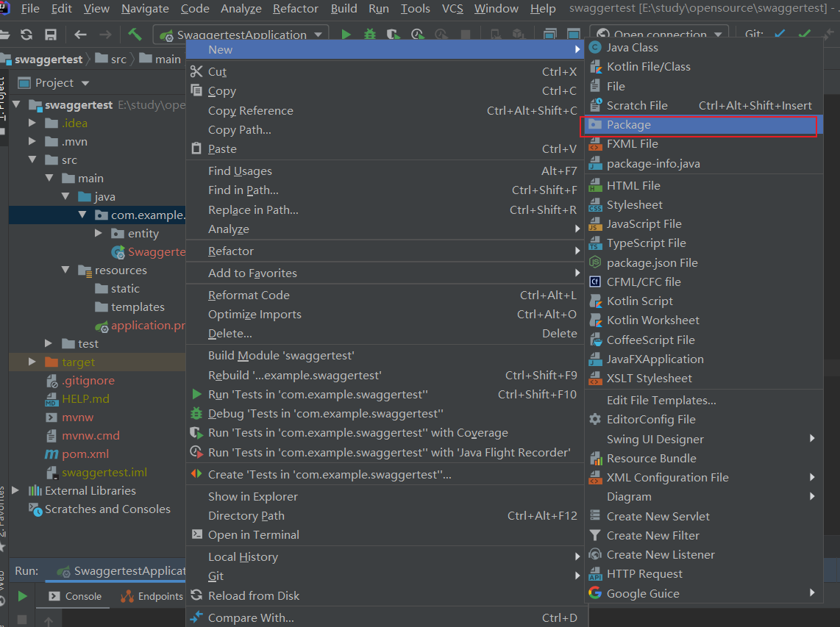Image resolution: width=840 pixels, height=627 pixels.
Task: Select application properties file in tree
Action: pyautogui.click(x=148, y=326)
